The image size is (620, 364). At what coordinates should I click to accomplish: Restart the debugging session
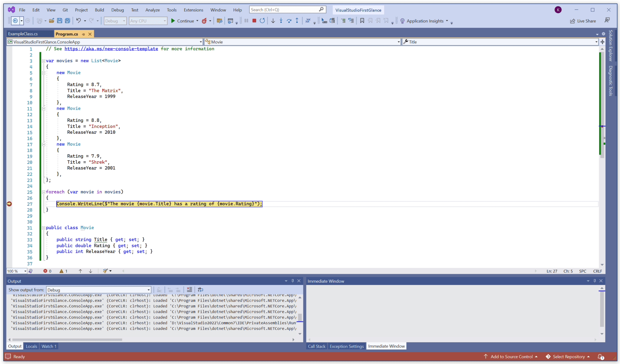[262, 21]
